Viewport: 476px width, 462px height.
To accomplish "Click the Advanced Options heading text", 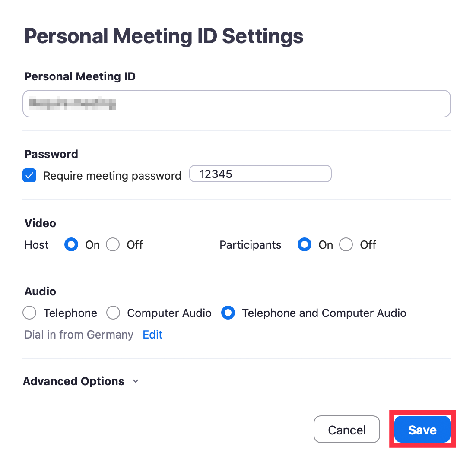I will (73, 381).
